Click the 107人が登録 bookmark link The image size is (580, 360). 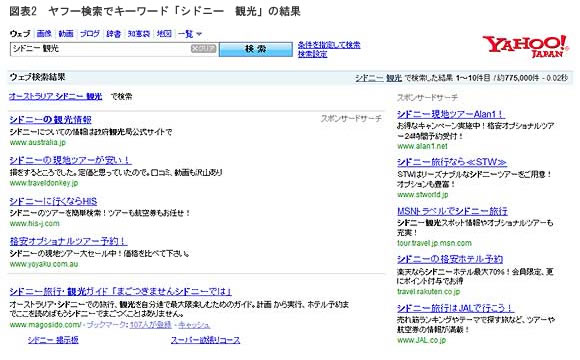coord(151,325)
